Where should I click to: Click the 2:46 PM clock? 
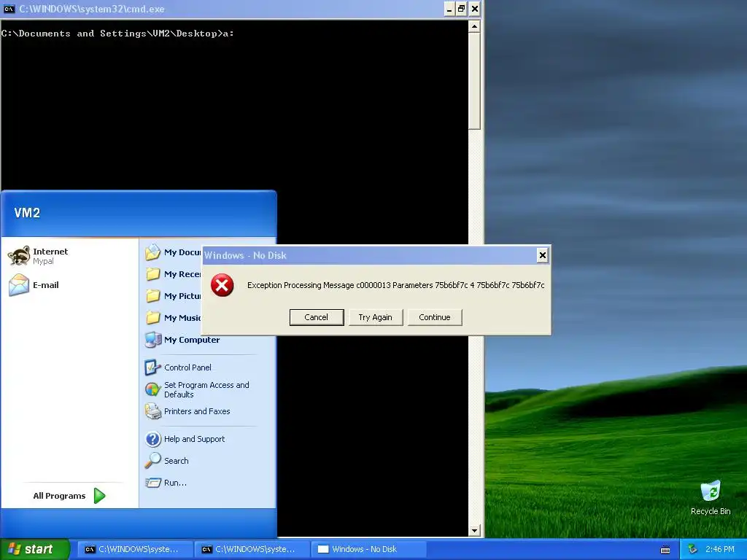[720, 549]
